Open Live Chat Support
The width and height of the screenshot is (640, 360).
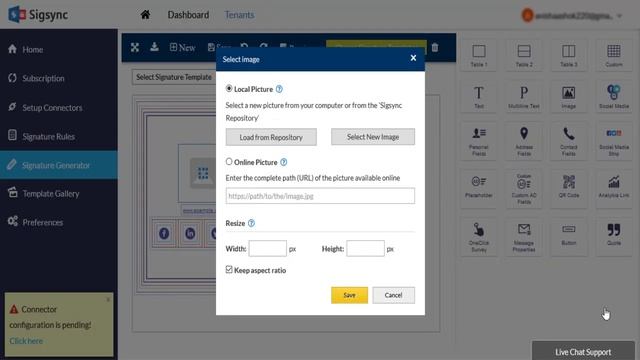pyautogui.click(x=583, y=351)
